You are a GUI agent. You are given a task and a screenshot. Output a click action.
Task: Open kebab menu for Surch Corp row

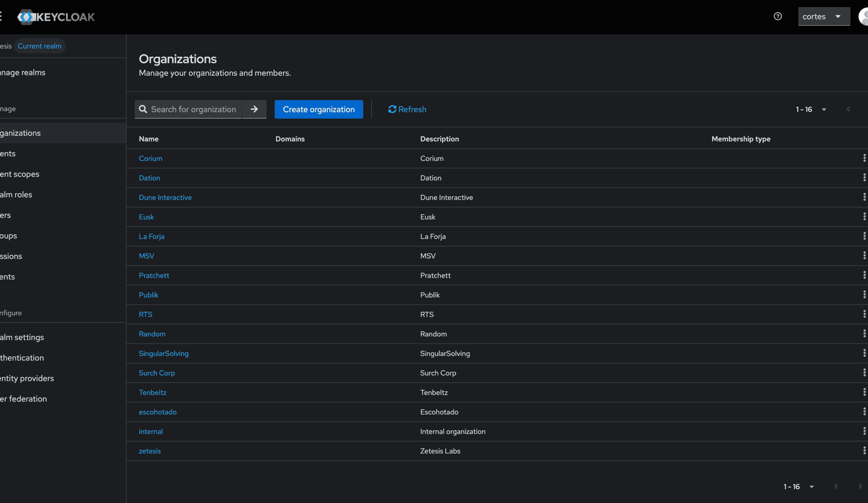point(864,373)
